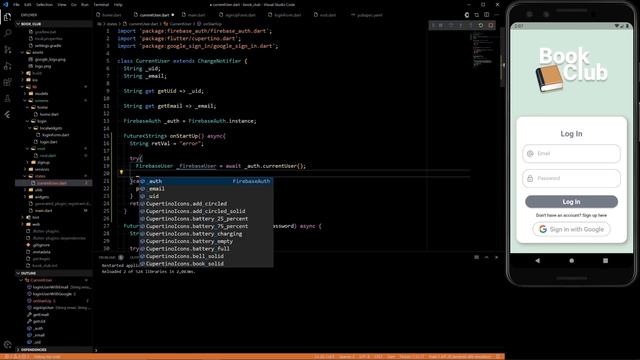Image resolution: width=640 pixels, height=360 pixels.
Task: Click the Google G logo in emulator
Action: (542, 229)
